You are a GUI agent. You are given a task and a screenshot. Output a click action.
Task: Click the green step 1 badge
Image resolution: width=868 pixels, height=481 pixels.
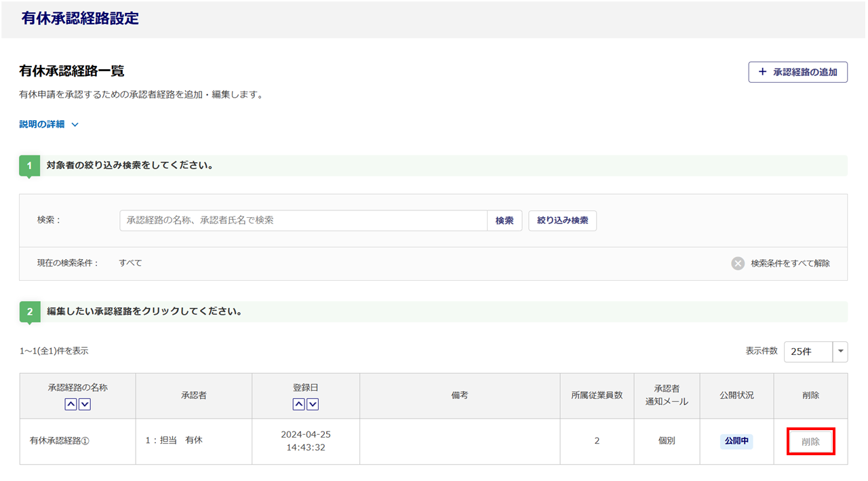tap(29, 166)
